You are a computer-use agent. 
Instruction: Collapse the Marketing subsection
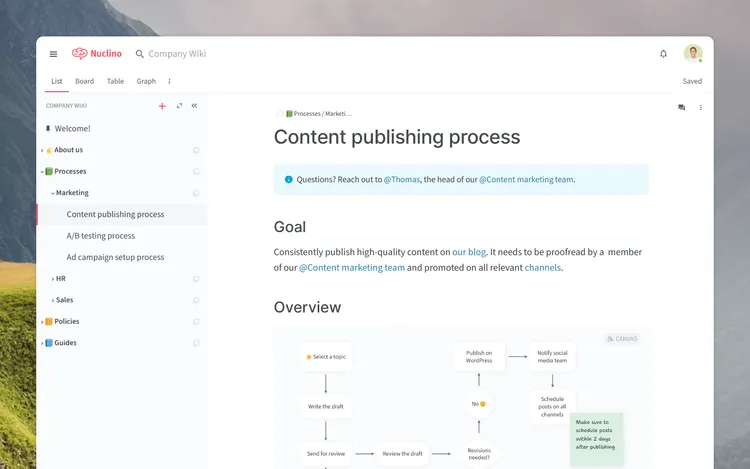pyautogui.click(x=53, y=193)
